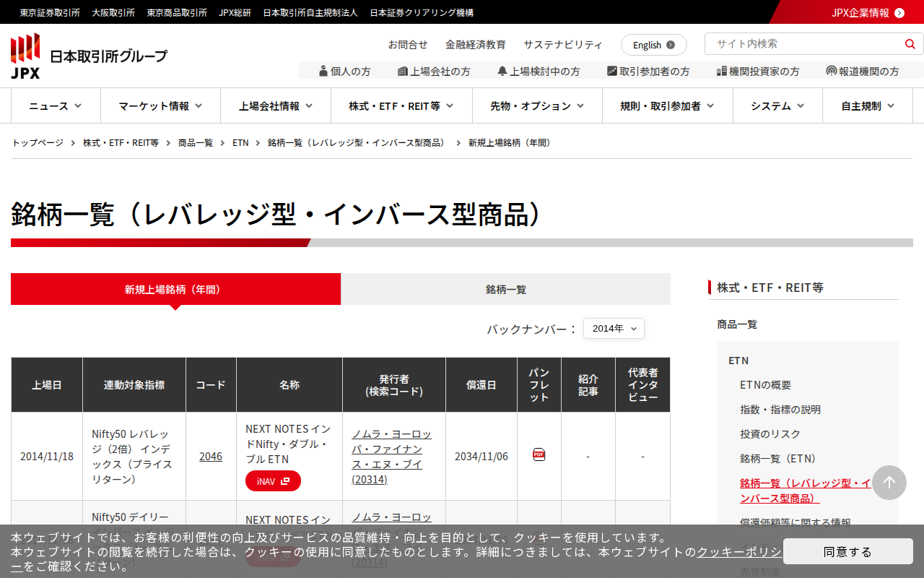This screenshot has height=578, width=924.
Task: Click the 2014/11/18 listing date cell
Action: pyautogui.click(x=47, y=456)
